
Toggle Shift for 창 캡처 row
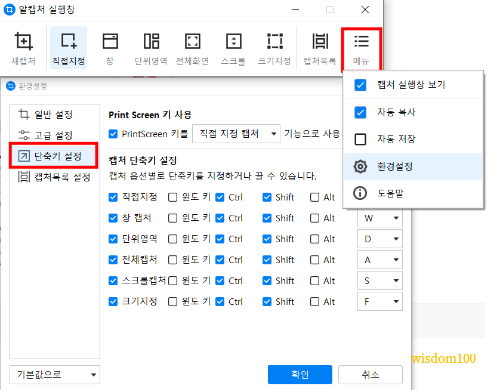(x=267, y=218)
